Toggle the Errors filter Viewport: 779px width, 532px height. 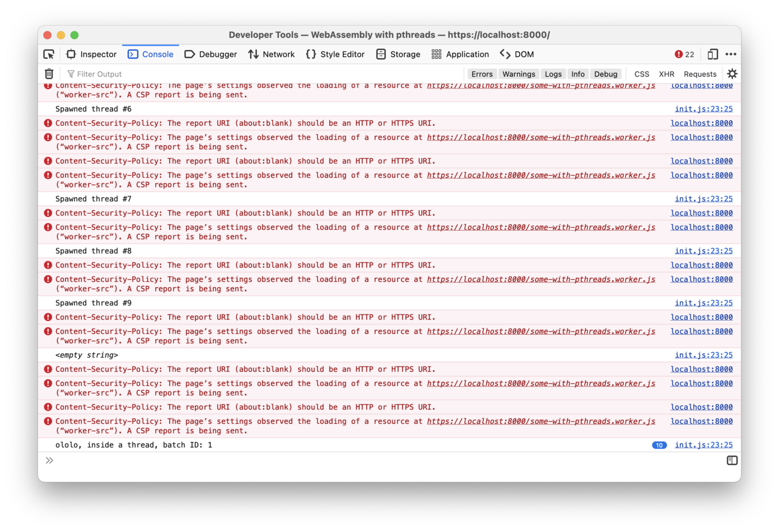click(482, 74)
